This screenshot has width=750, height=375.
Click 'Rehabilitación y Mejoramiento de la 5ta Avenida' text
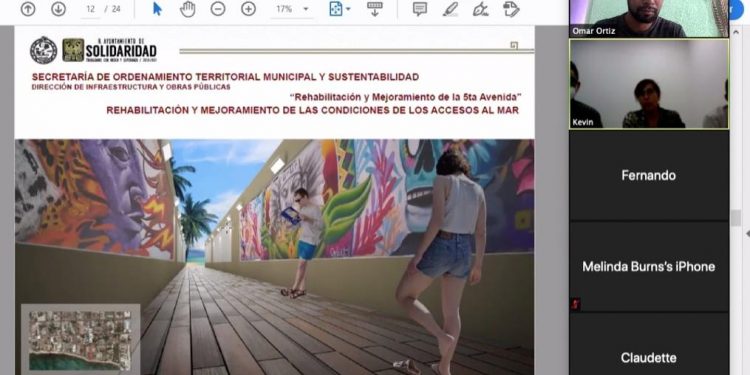point(406,97)
